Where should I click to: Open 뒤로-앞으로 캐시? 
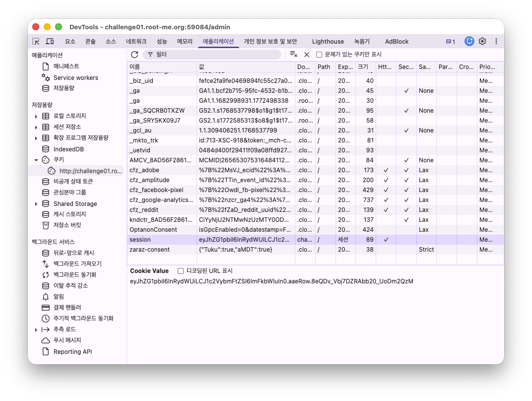point(73,253)
